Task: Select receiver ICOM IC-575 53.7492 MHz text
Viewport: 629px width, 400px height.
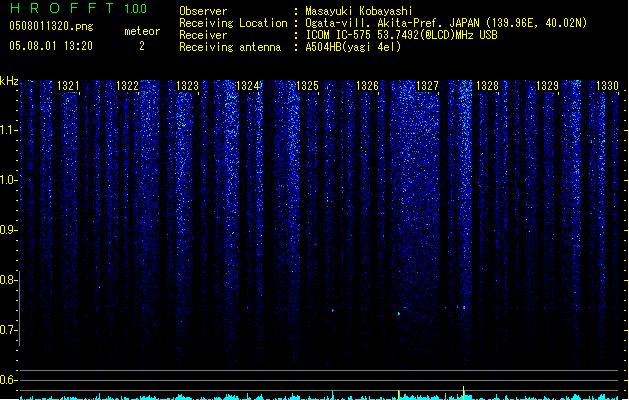Action: click(402, 35)
